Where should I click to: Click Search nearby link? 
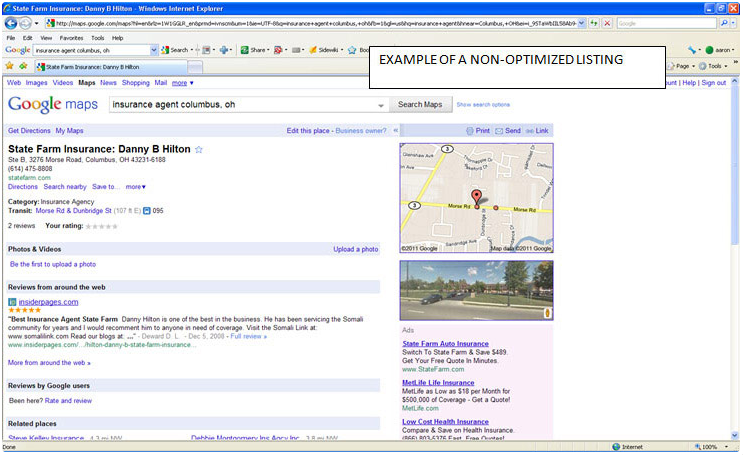click(x=65, y=187)
